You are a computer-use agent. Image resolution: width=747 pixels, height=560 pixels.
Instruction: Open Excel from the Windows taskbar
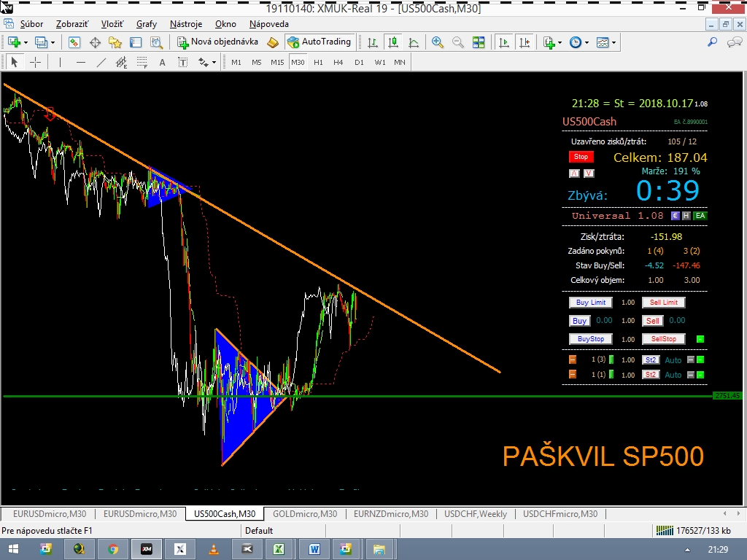[x=279, y=549]
